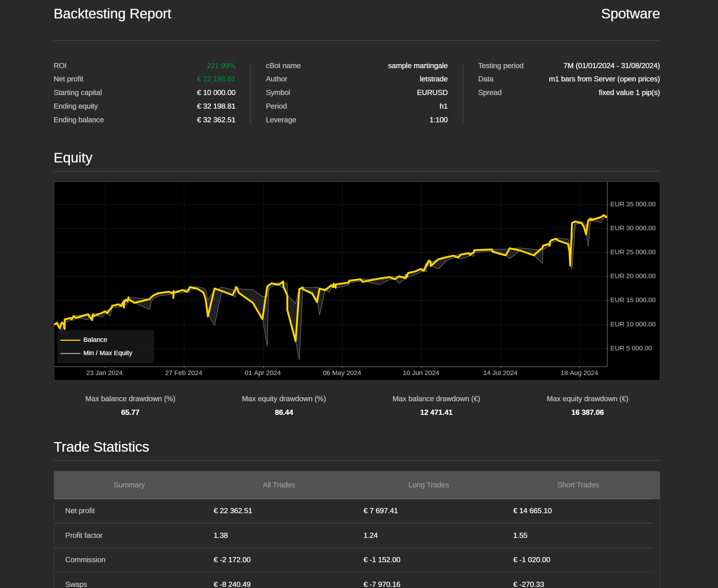
Task: Click the Backtesting Report heading
Action: 112,14
